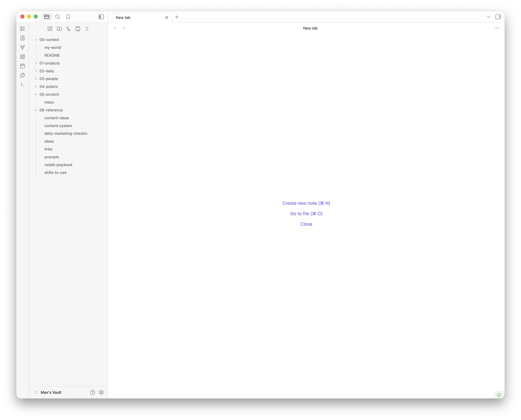This screenshot has width=521, height=420.
Task: Open the bookmarks panel icon
Action: (68, 17)
